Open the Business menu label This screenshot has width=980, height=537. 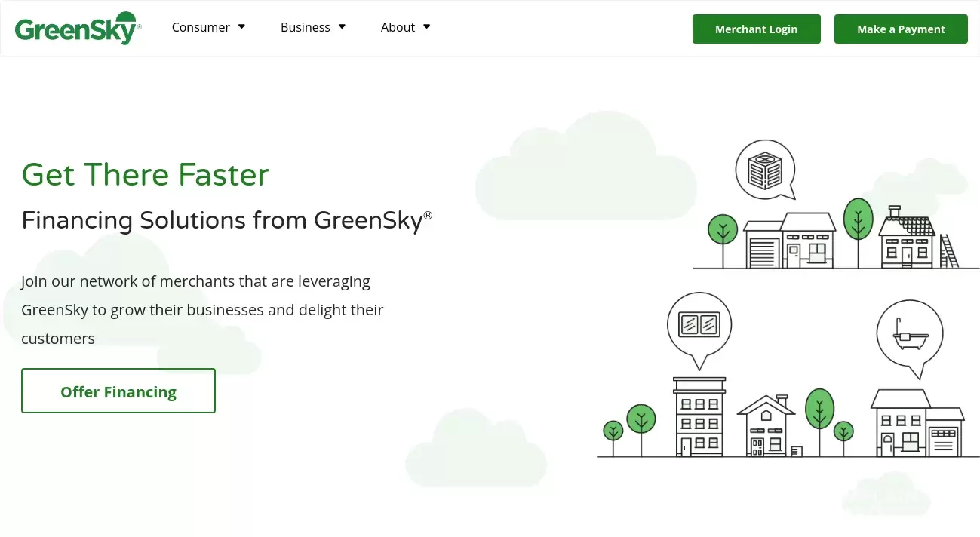(305, 27)
